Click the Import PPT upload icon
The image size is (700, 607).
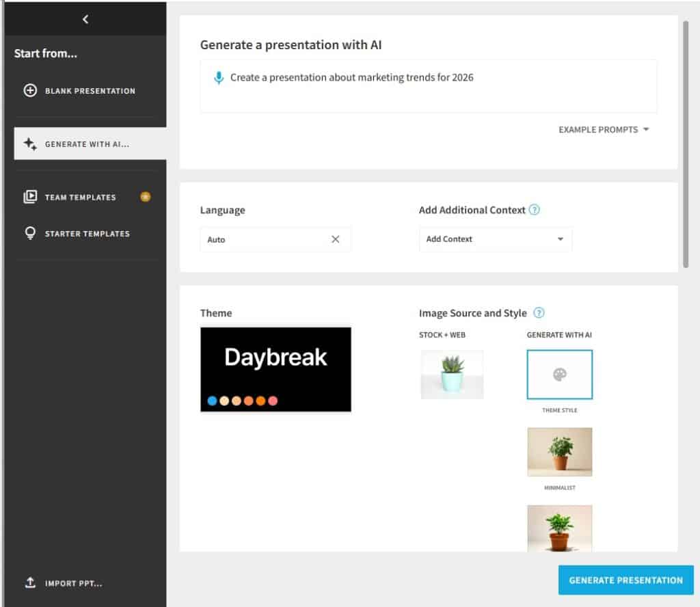(30, 583)
